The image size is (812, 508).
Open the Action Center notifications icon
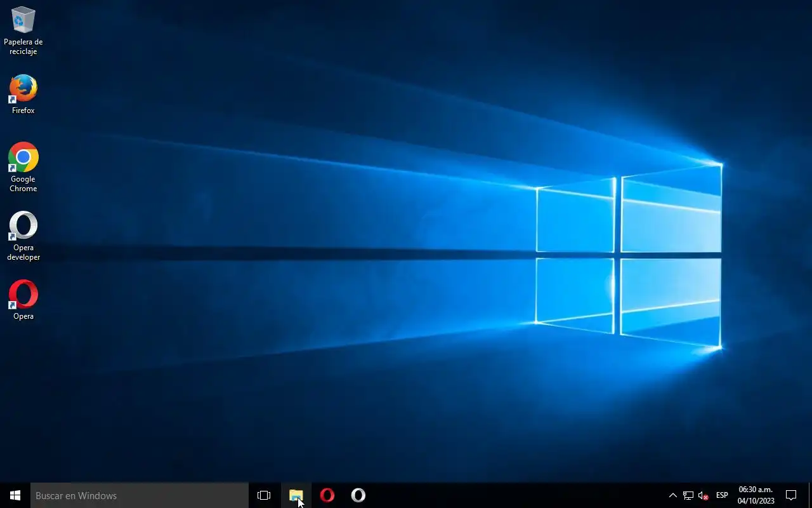(x=791, y=495)
